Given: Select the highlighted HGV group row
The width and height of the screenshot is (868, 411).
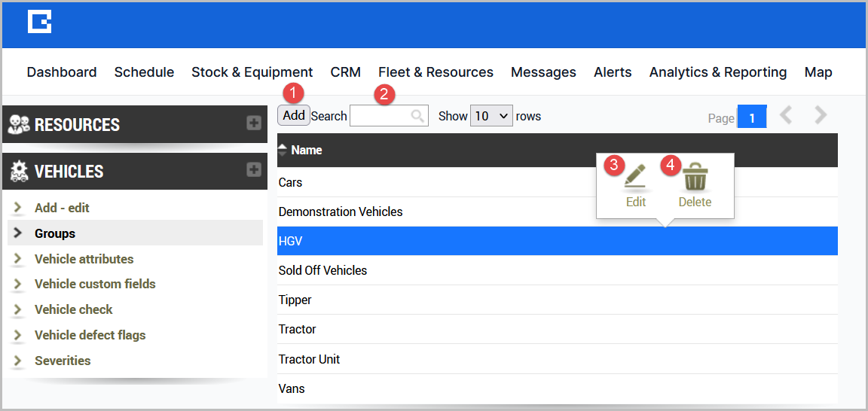Looking at the screenshot, I should [x=557, y=241].
